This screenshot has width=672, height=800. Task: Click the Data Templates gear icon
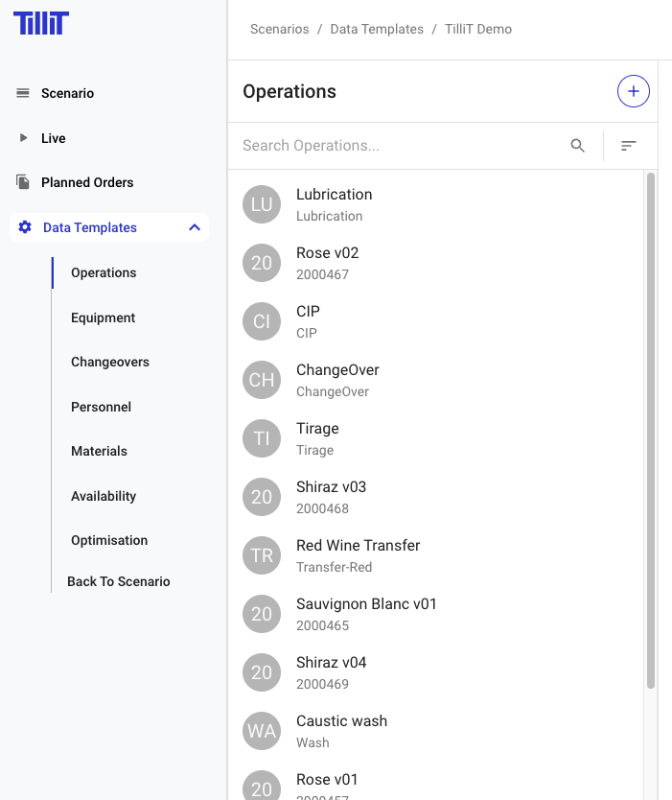pos(25,227)
